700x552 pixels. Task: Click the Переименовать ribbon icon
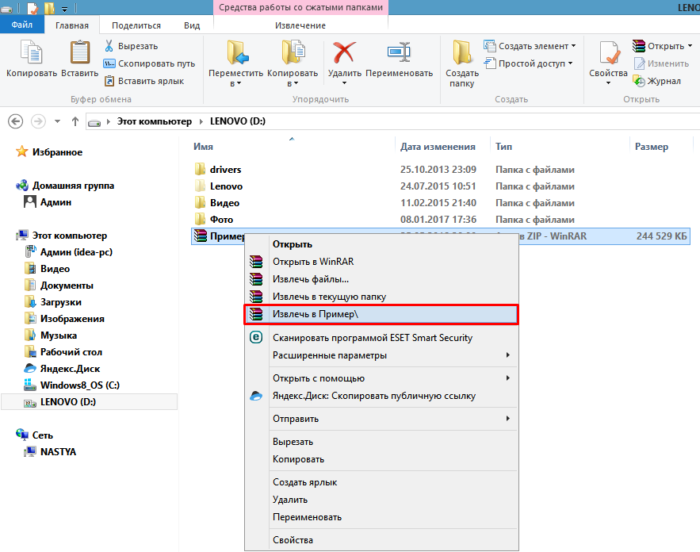coord(399,53)
